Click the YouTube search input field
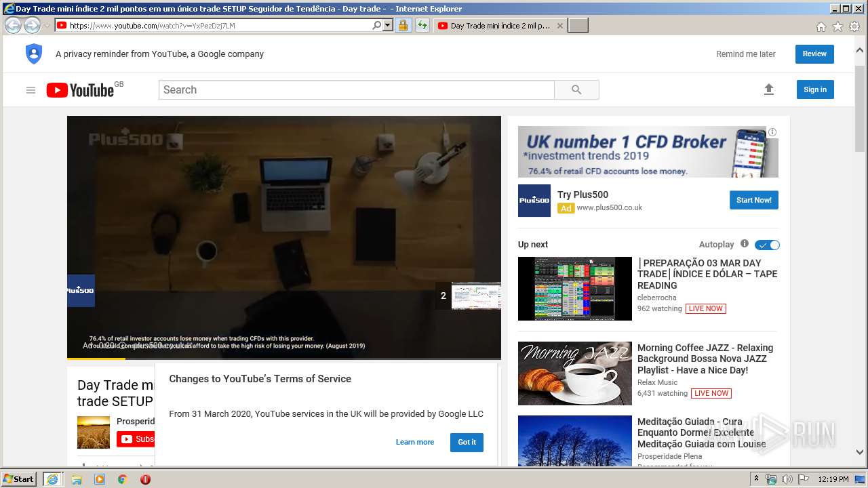This screenshot has height=488, width=868. pyautogui.click(x=357, y=90)
